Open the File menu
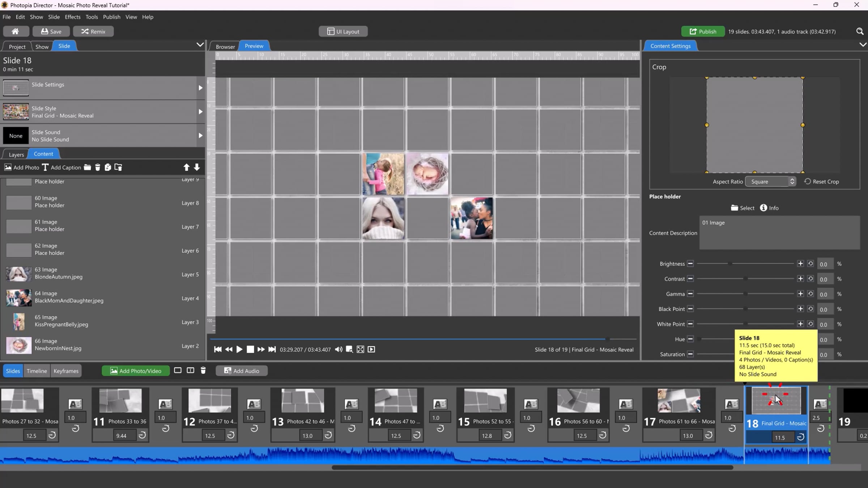 pos(7,17)
